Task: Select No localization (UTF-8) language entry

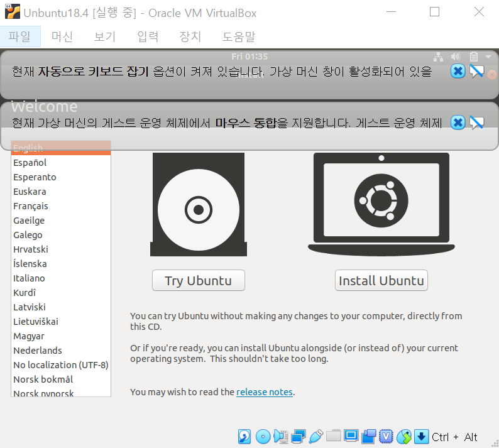Action: pyautogui.click(x=61, y=365)
